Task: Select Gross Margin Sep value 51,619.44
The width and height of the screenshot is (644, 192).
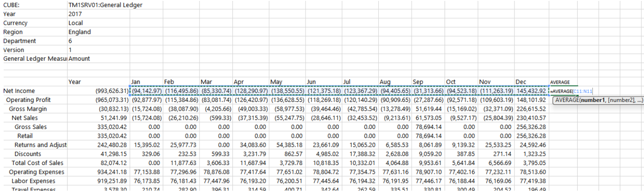Action: (x=429, y=109)
